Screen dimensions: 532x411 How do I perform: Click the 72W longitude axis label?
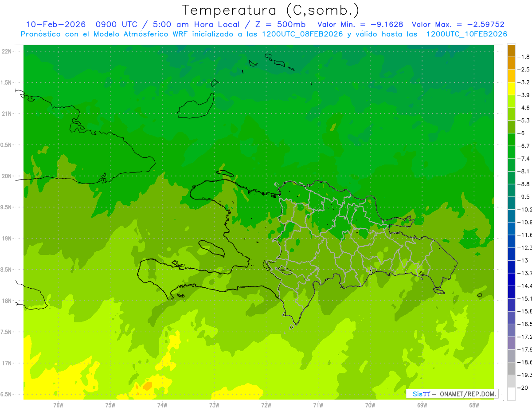(x=266, y=405)
